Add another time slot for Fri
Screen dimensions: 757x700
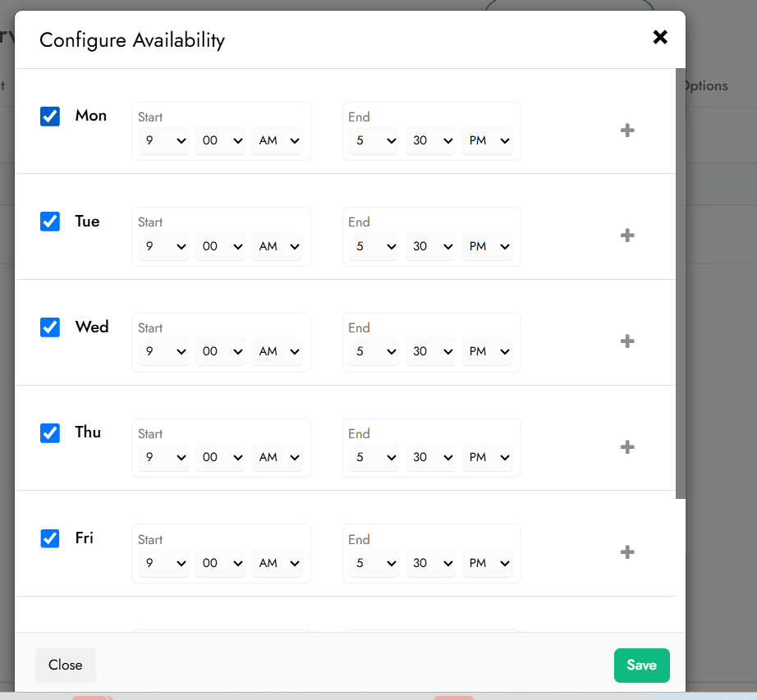(x=627, y=552)
